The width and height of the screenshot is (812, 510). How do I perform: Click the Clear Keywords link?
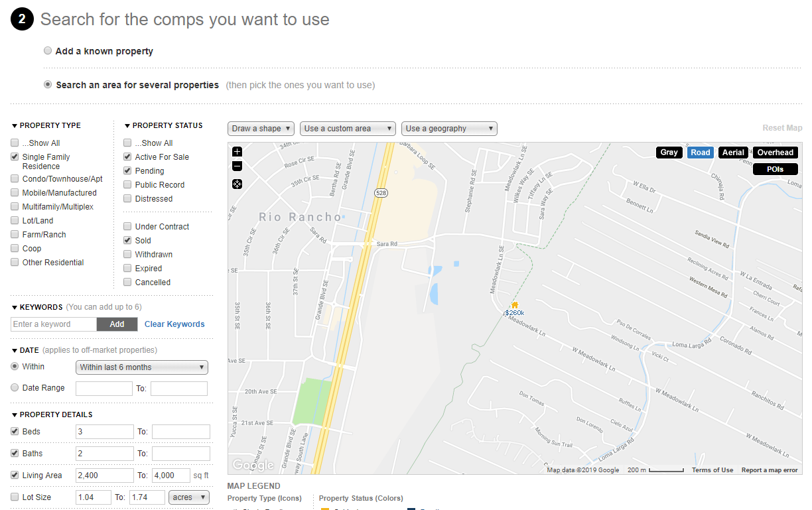pyautogui.click(x=174, y=324)
